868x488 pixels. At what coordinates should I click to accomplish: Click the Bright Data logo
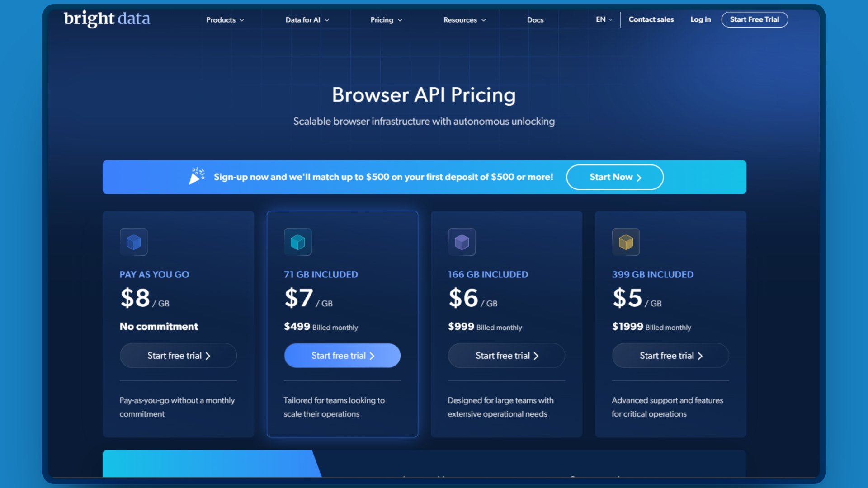tap(107, 19)
